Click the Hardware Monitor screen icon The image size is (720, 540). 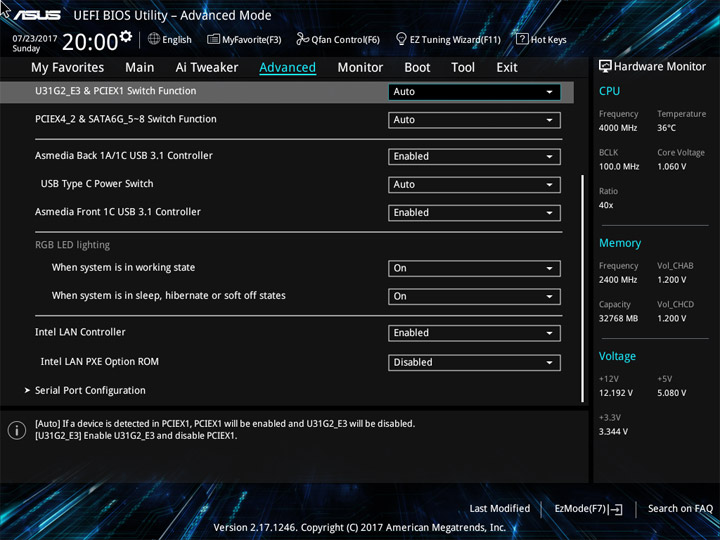(x=605, y=66)
